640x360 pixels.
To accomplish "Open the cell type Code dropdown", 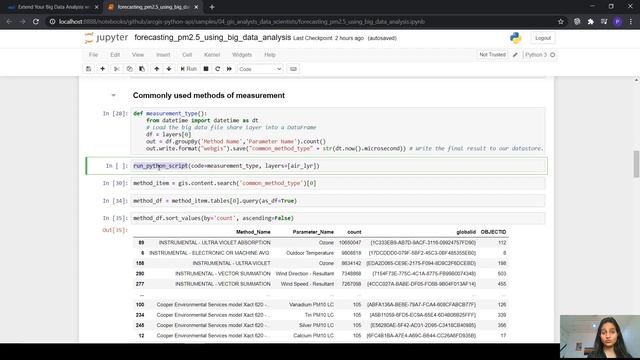I will pos(260,69).
